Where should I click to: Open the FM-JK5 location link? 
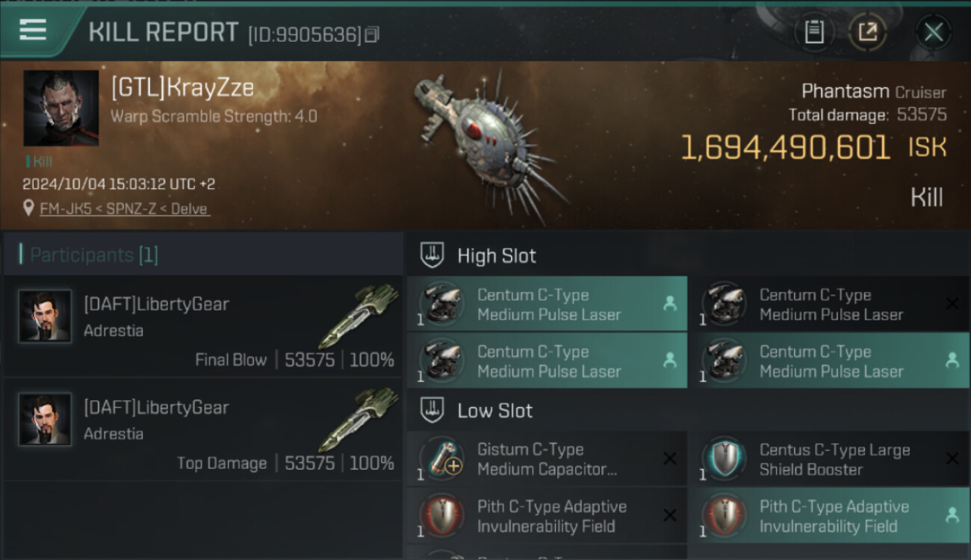click(x=124, y=209)
